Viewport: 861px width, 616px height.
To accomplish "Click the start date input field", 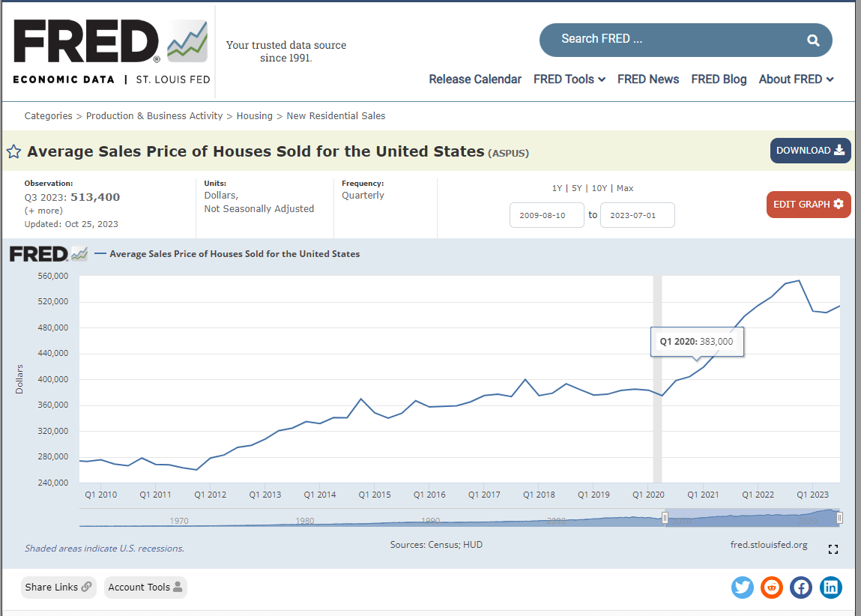I will (546, 214).
